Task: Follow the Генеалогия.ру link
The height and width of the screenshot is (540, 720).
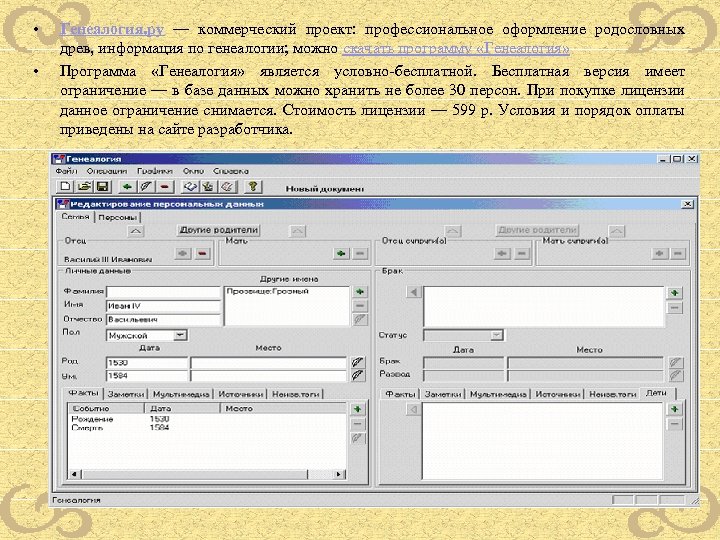Action: click(112, 29)
